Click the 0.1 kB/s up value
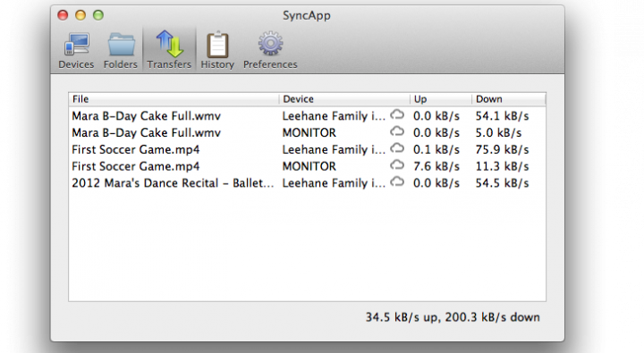This screenshot has width=644, height=353. pyautogui.click(x=436, y=150)
